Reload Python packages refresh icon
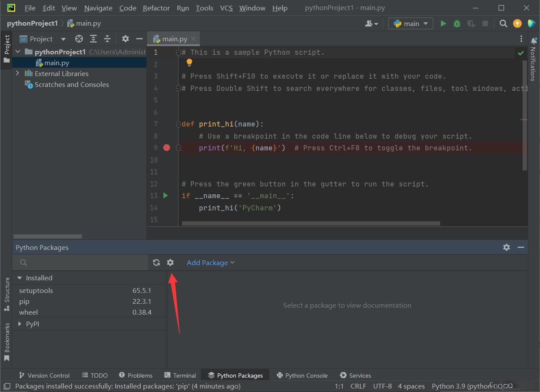540x392 pixels. point(156,262)
